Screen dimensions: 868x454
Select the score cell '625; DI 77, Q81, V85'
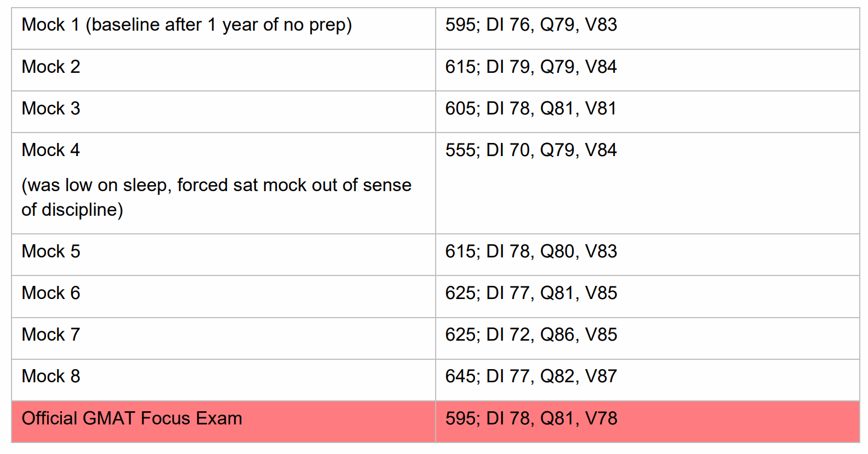click(530, 293)
